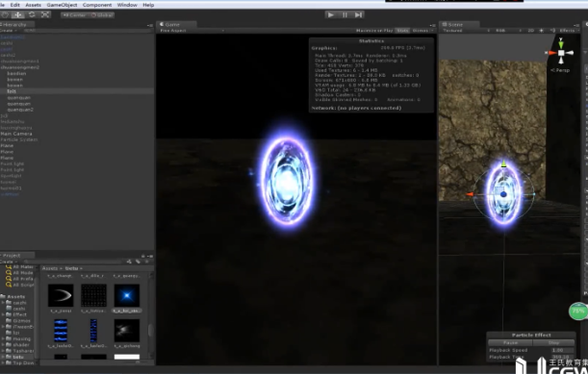Select quanquan2 in the Hierarchy
Screen dimensions: 588x374
[x=20, y=110]
